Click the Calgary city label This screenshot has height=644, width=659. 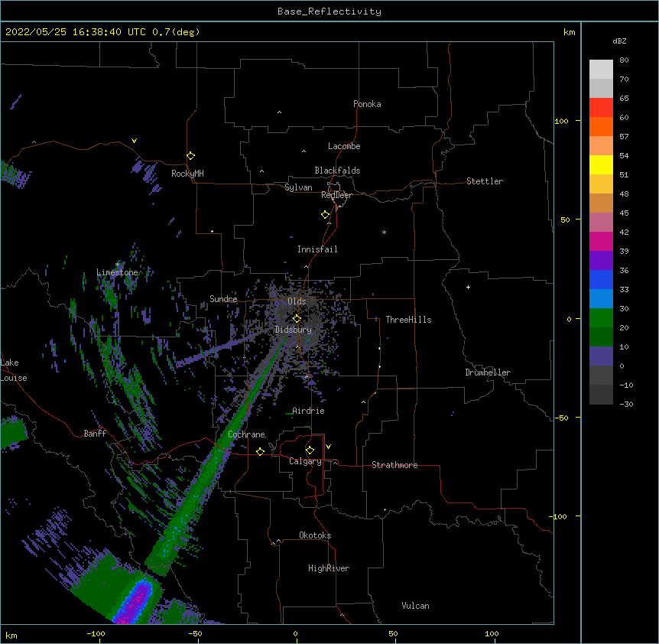[x=305, y=461]
